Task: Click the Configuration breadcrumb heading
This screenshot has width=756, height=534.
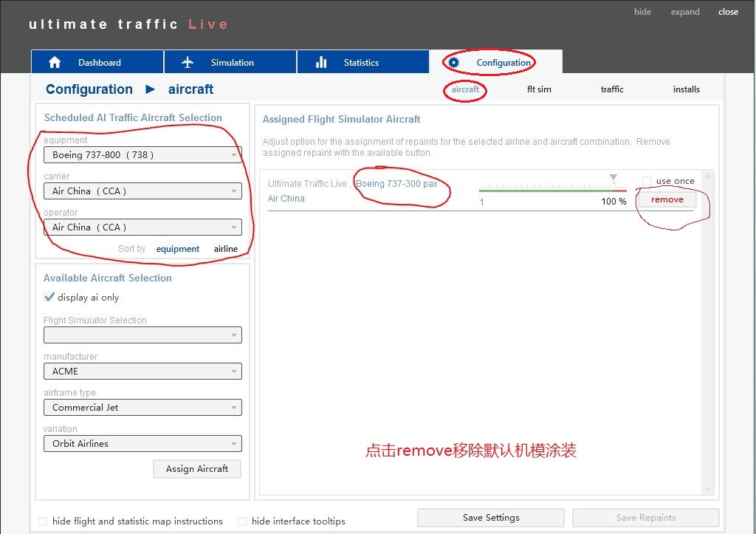Action: coord(89,89)
